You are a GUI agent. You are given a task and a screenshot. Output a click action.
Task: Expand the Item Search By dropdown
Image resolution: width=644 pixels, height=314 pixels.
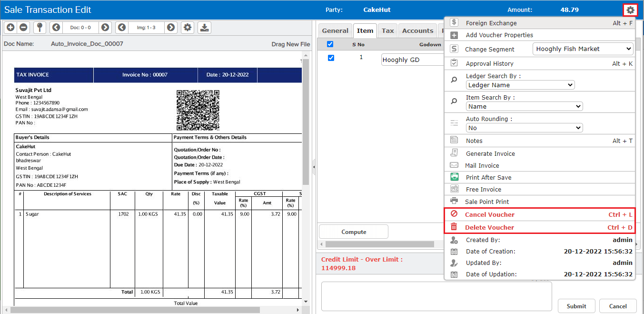[x=524, y=106]
